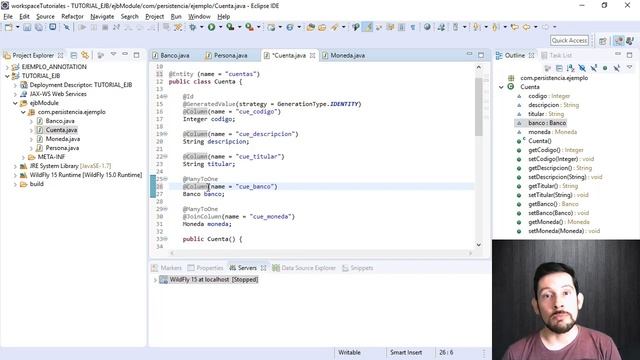The height and width of the screenshot is (360, 640).
Task: Maximize the editor area
Action: (x=481, y=55)
